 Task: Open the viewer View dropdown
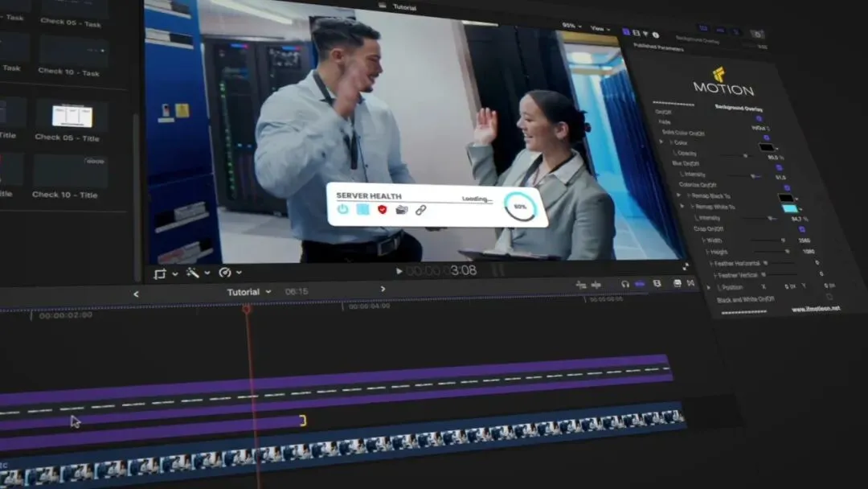click(600, 28)
